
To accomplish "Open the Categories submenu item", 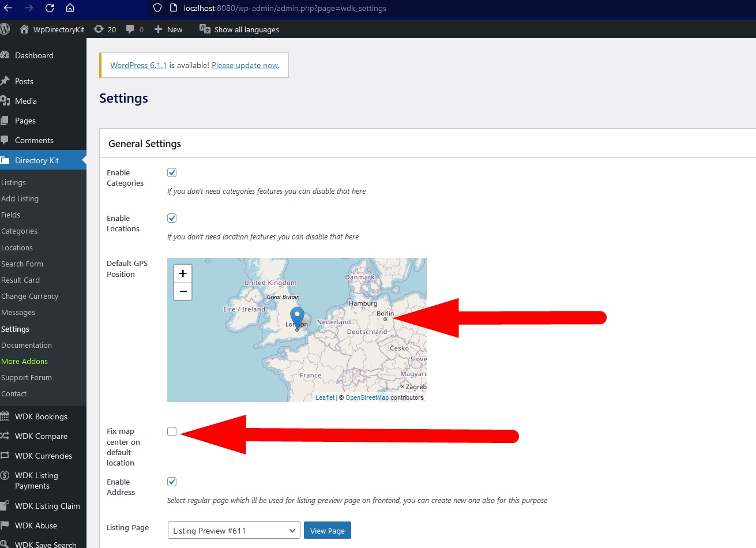I will coord(19,231).
